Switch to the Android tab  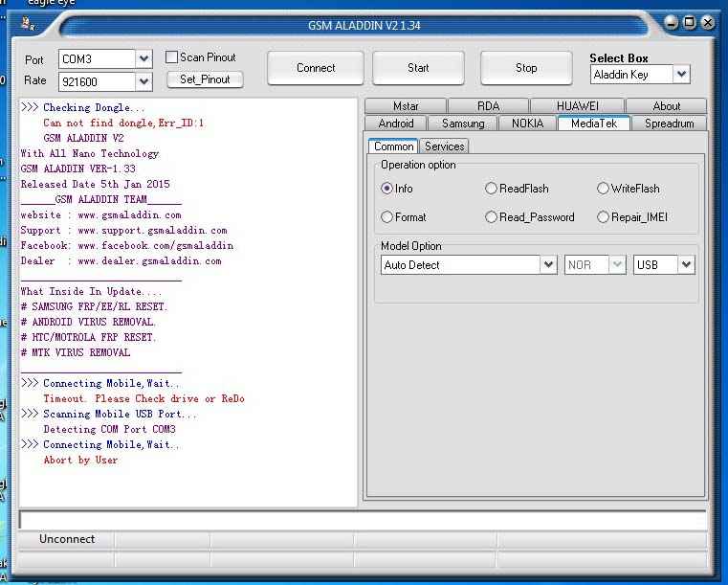(396, 124)
